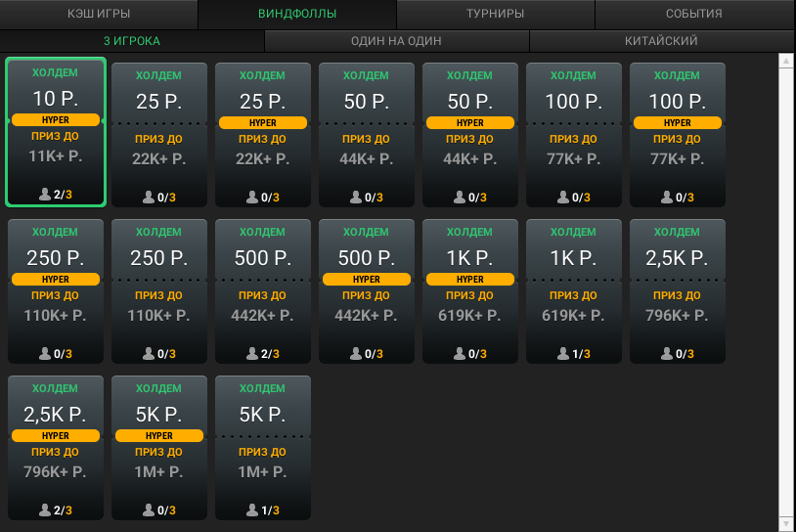The image size is (796, 532).
Task: Switch to the ТУРНИРЫ tab
Action: coord(495,14)
